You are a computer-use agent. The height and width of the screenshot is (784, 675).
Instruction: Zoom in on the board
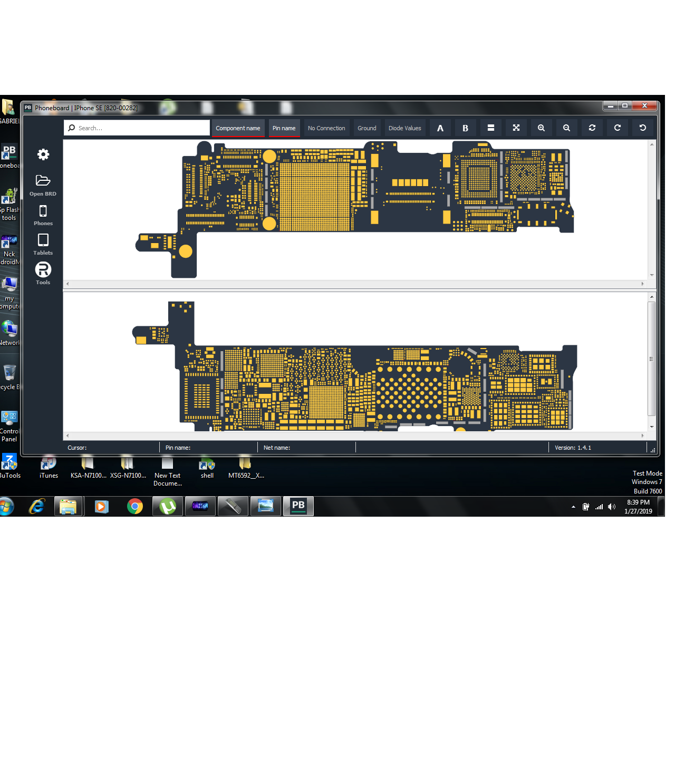click(x=541, y=128)
